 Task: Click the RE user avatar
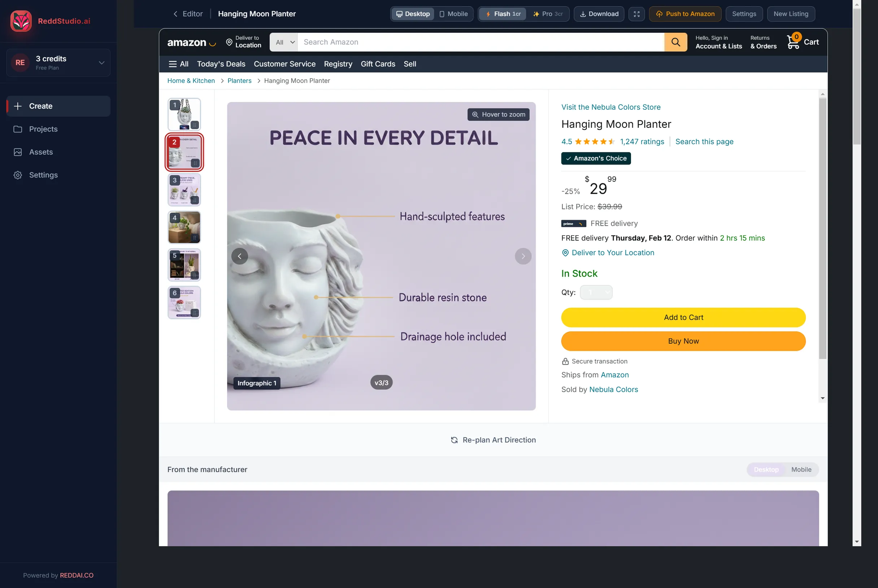(x=20, y=63)
